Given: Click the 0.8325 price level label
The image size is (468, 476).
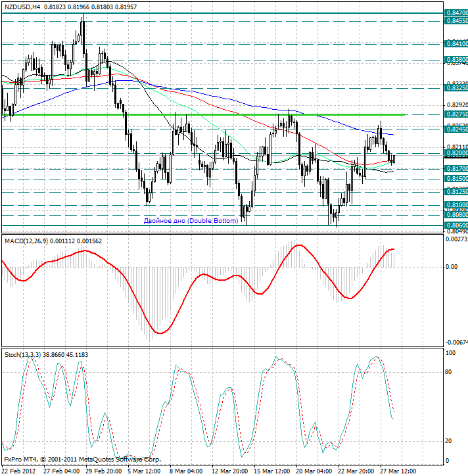Looking at the screenshot, I should 456,87.
